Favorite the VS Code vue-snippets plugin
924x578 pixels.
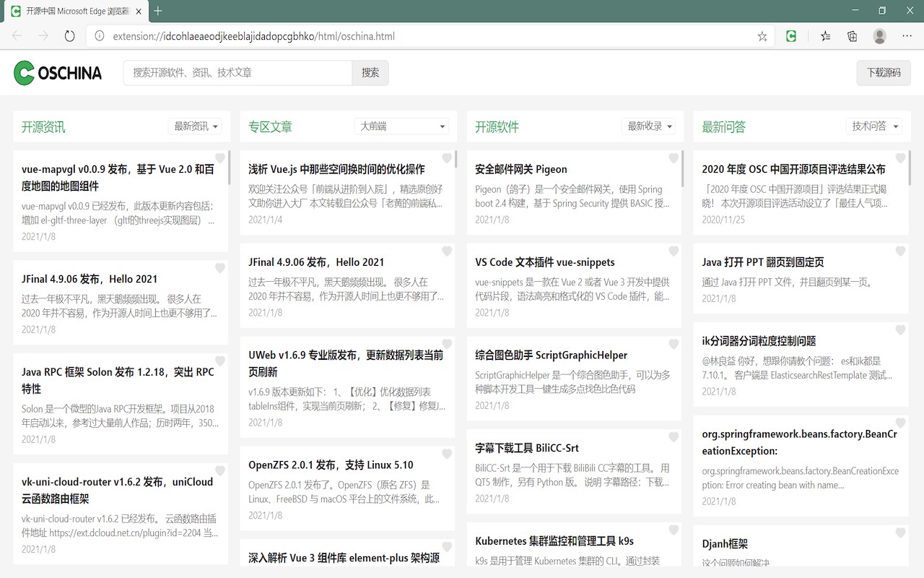coord(674,251)
